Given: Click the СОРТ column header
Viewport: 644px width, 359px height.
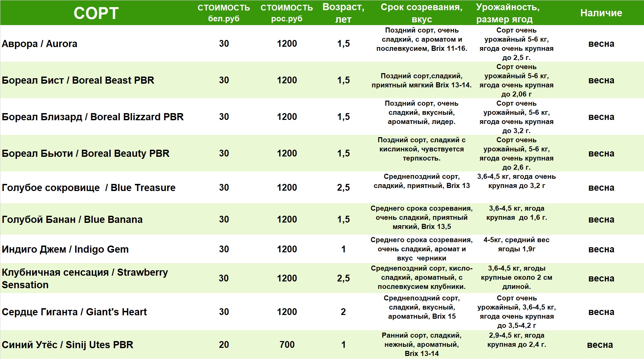Looking at the screenshot, I should 96,13.
